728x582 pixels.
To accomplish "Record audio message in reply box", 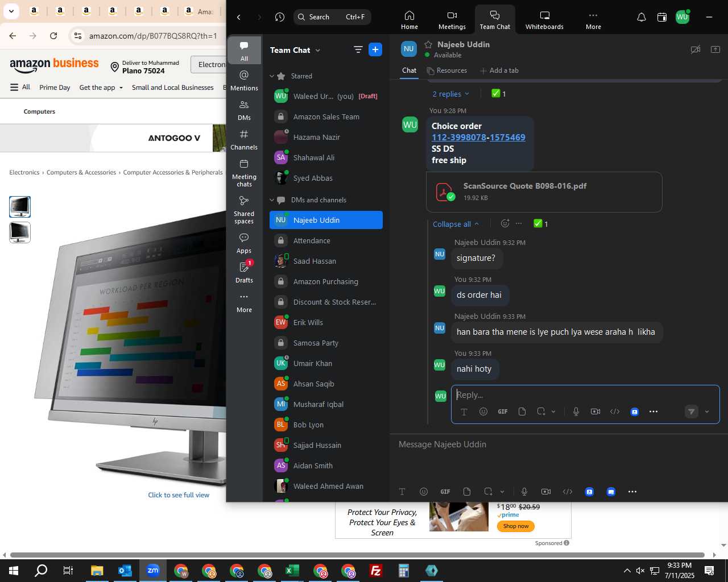I will 576,411.
